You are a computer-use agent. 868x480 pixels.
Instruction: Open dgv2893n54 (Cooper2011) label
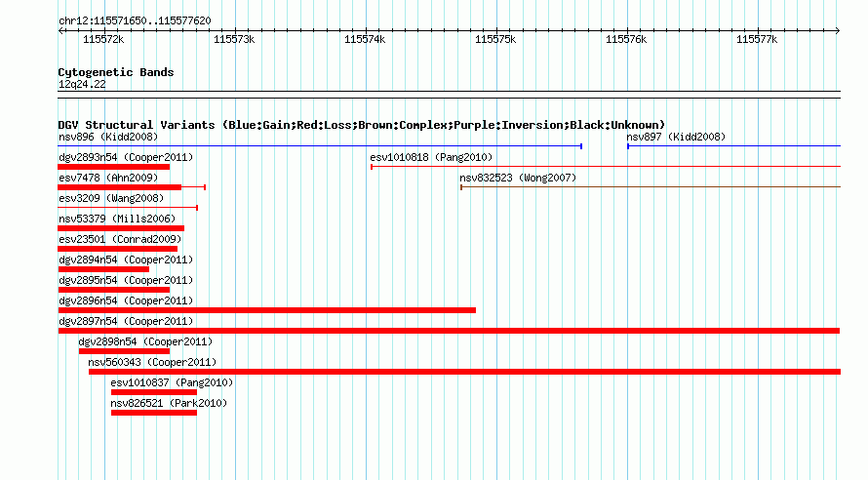click(x=126, y=157)
